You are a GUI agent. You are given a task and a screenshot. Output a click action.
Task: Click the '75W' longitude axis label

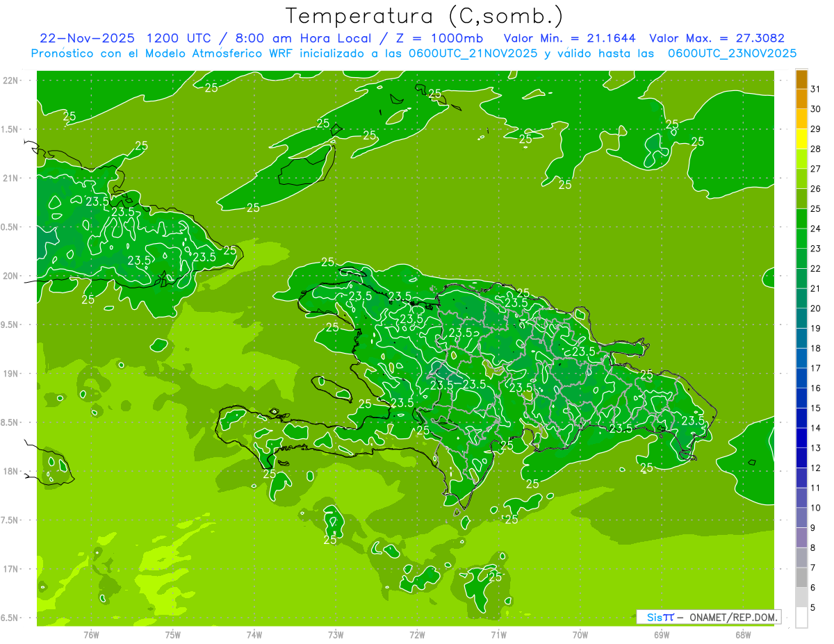(173, 635)
